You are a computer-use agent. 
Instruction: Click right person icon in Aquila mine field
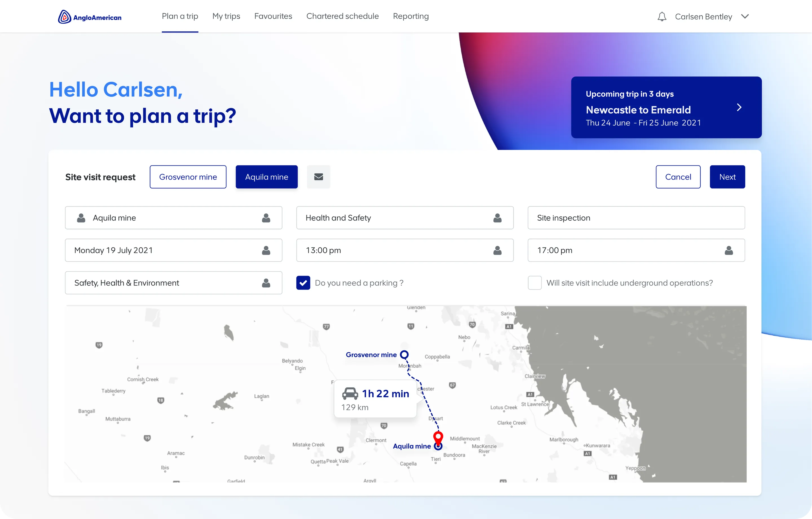(x=266, y=218)
